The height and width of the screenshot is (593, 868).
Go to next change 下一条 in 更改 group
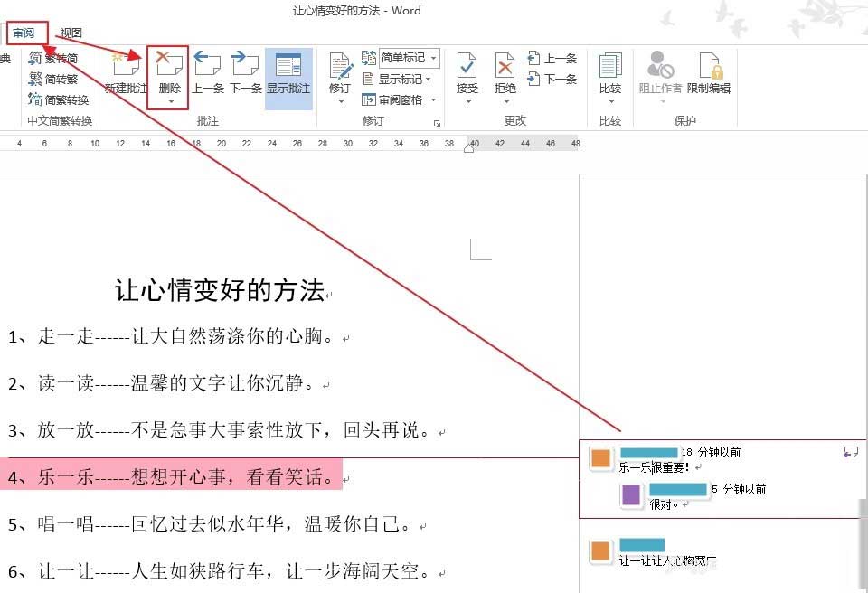pyautogui.click(x=552, y=80)
